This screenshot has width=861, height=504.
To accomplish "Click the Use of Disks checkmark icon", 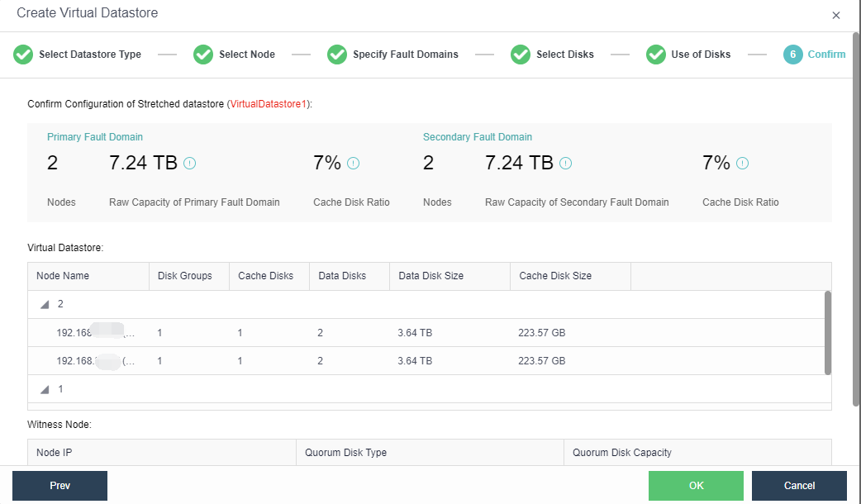I will (656, 55).
